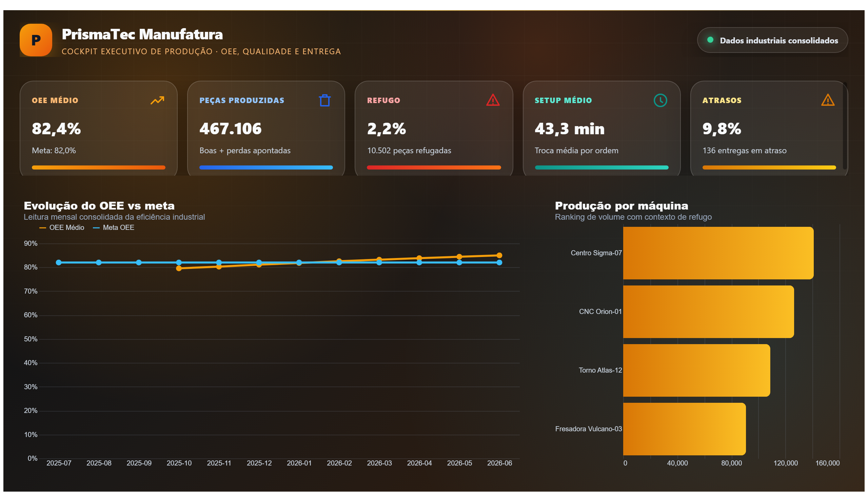Viewport: 868px width, 495px height.
Task: Click 'Ranking de volume com contexto de refugo'
Action: (633, 217)
